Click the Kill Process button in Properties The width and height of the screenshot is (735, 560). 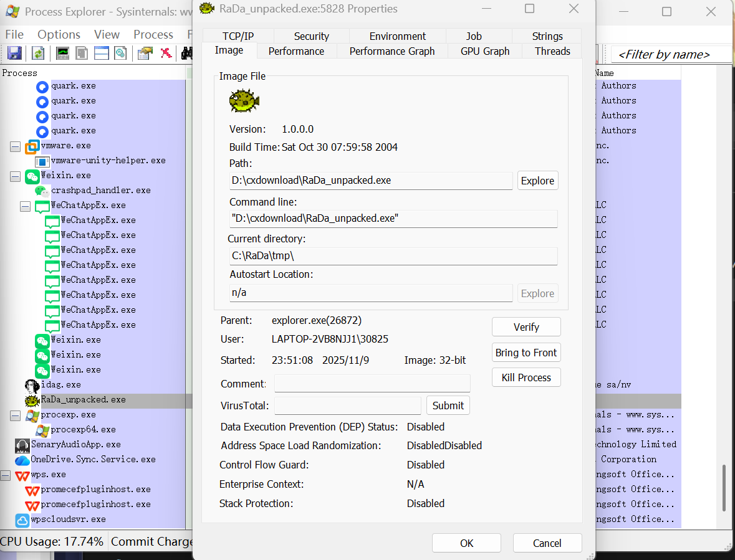click(x=526, y=377)
